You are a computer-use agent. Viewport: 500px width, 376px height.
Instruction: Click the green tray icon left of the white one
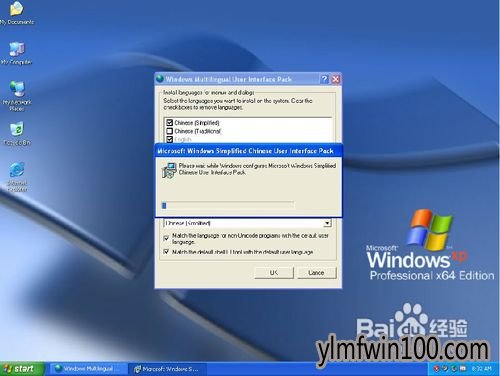pyautogui.click(x=454, y=368)
